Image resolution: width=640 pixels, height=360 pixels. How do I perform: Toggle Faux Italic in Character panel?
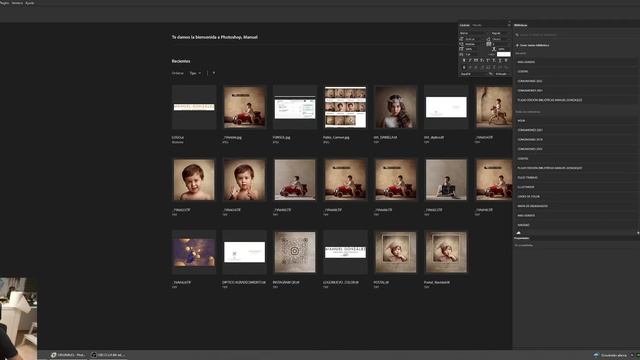[x=470, y=60]
